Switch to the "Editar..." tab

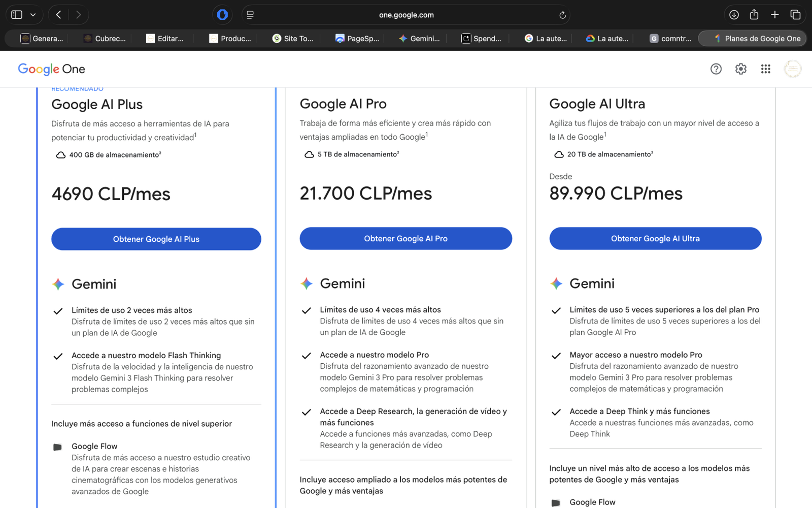click(165, 38)
